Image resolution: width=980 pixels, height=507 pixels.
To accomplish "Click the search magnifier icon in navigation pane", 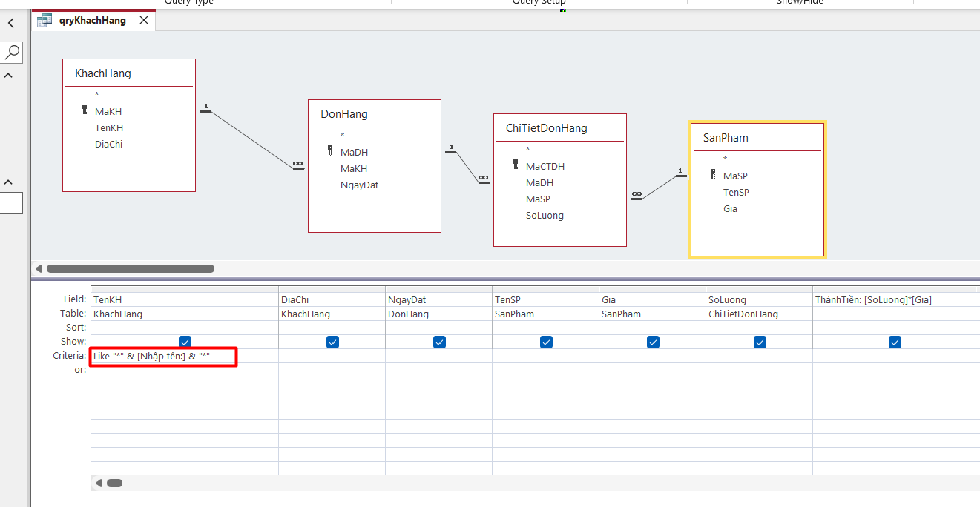I will 12,52.
